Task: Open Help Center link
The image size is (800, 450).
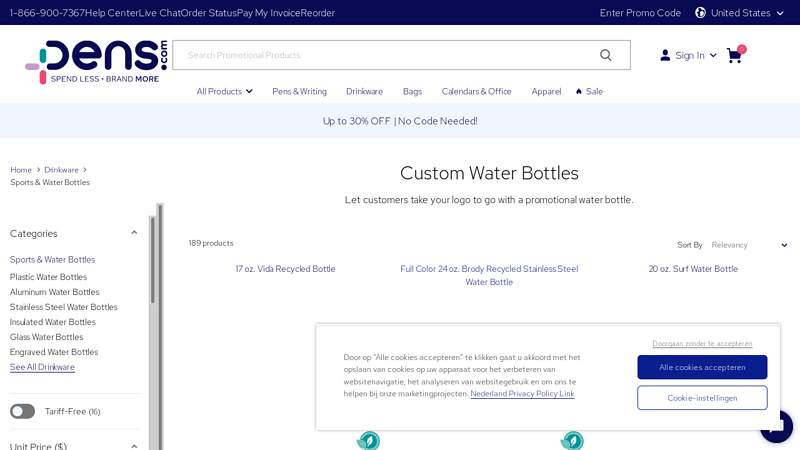Action: point(111,13)
